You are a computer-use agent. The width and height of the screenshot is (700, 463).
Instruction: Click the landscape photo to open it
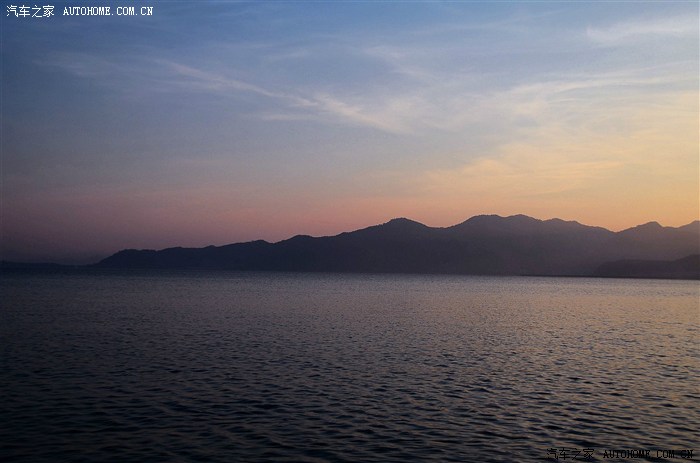point(350,231)
